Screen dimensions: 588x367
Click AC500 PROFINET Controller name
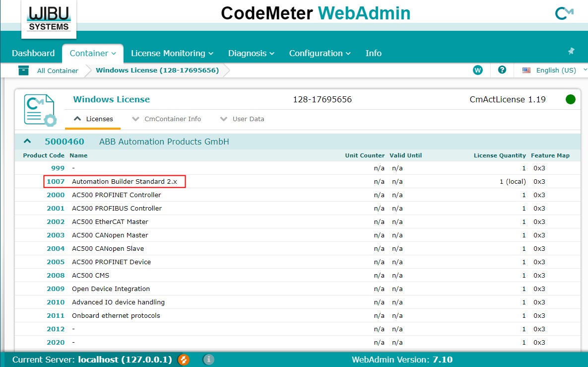tap(116, 195)
